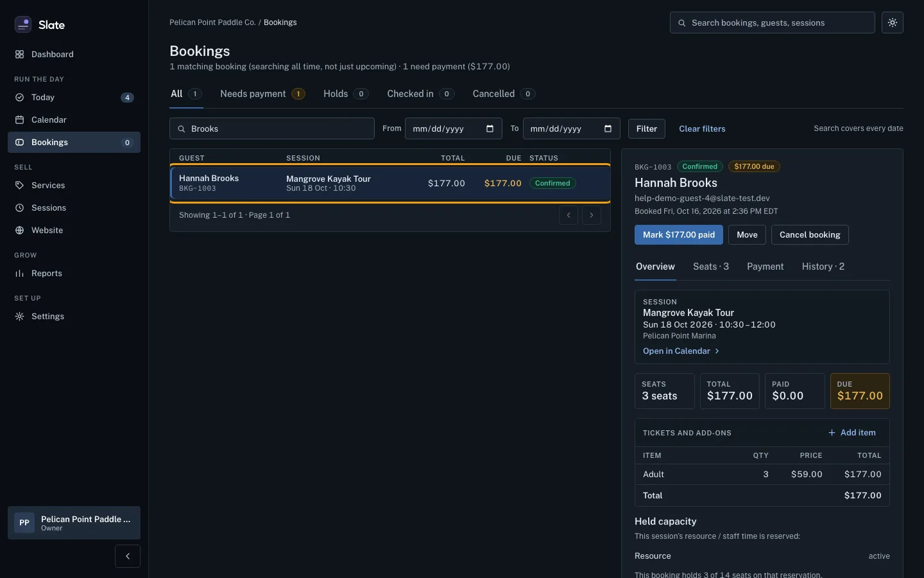
Task: Toggle the light/dark theme button
Action: click(893, 22)
